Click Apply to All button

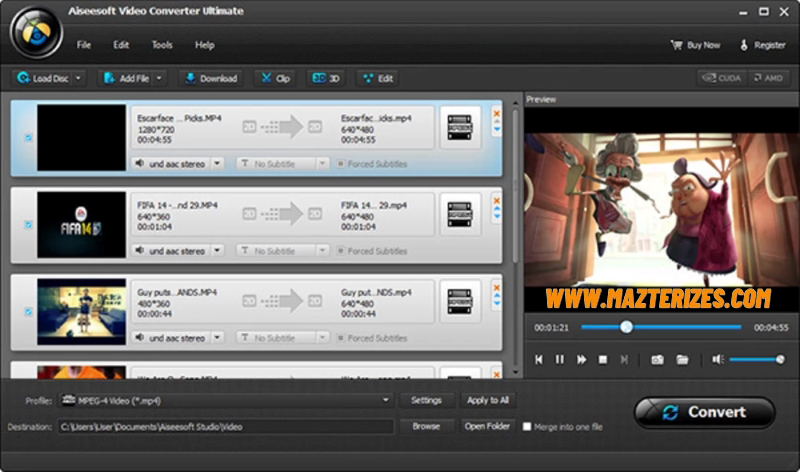(488, 401)
